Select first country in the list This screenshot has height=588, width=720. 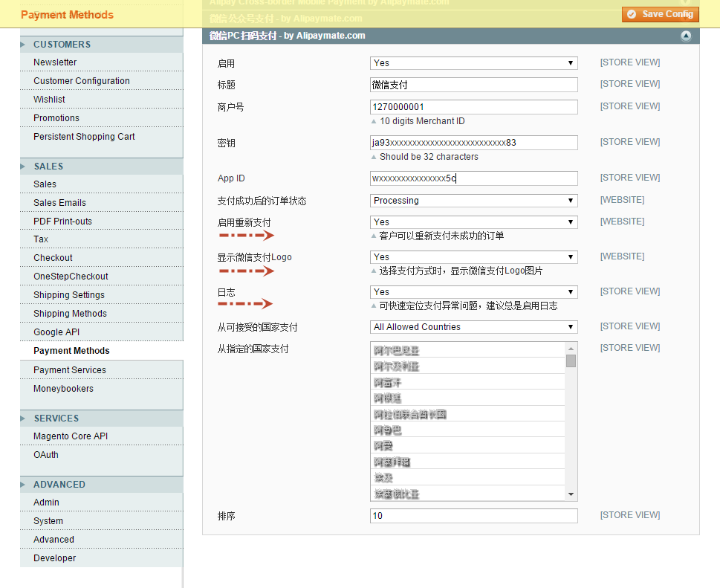click(x=467, y=351)
